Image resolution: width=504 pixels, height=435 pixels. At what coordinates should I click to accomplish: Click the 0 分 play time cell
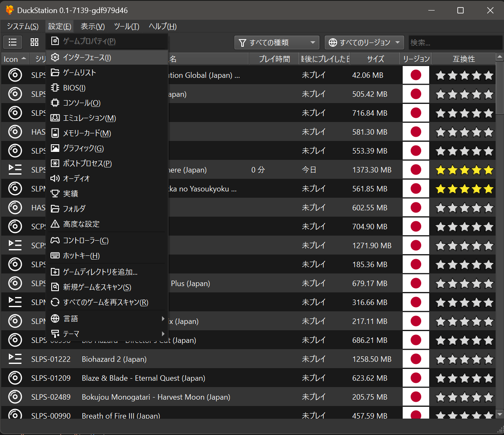click(x=258, y=170)
